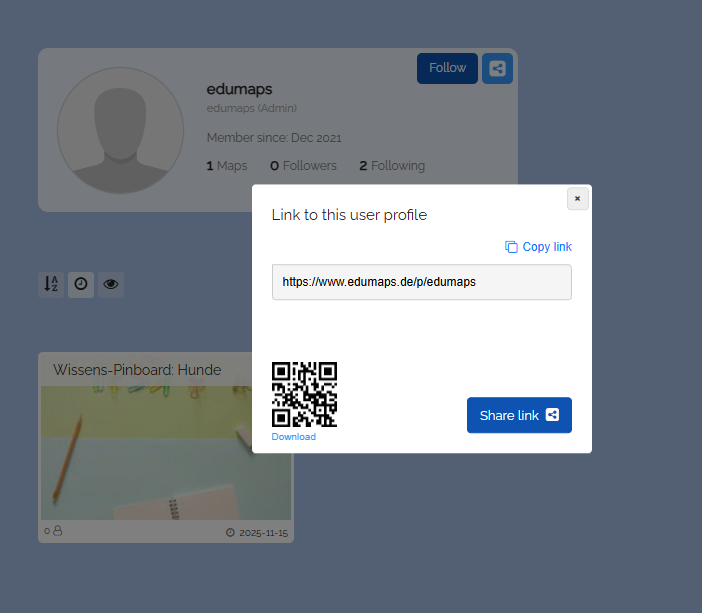Show the 2 Following list
702x613 pixels.
tap(392, 166)
